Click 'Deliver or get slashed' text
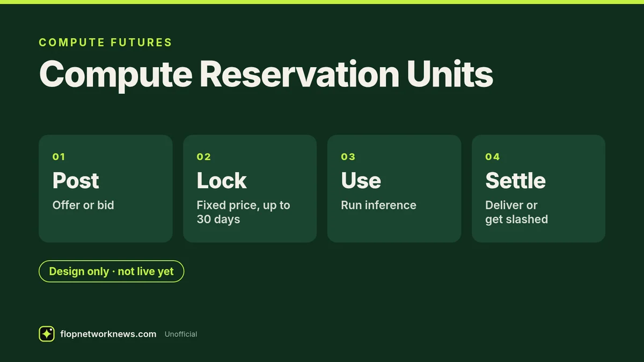 click(516, 212)
